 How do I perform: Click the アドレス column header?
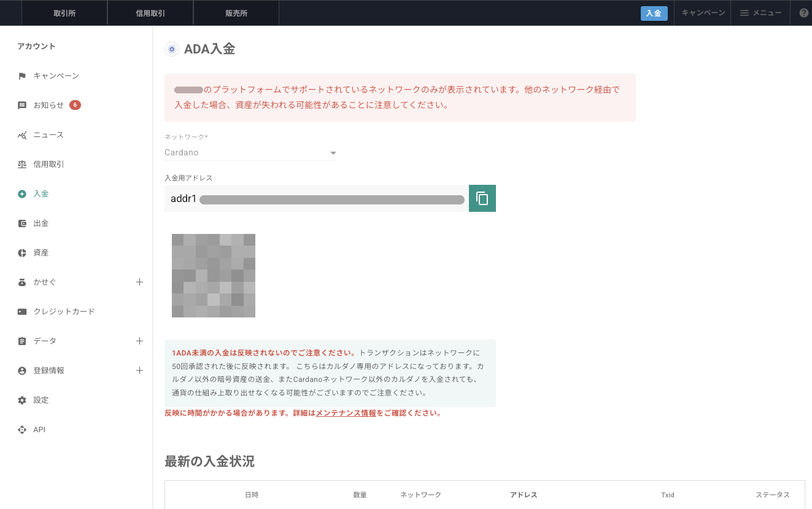click(524, 495)
